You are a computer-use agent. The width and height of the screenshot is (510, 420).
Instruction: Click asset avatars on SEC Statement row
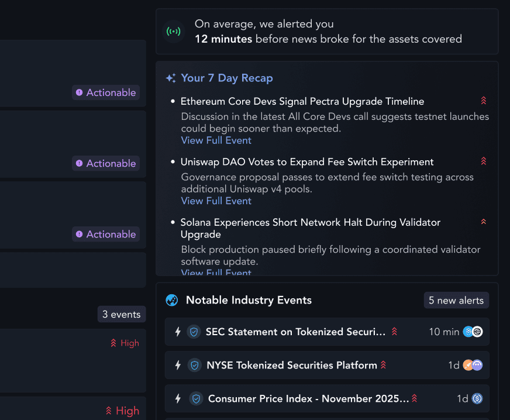click(473, 332)
